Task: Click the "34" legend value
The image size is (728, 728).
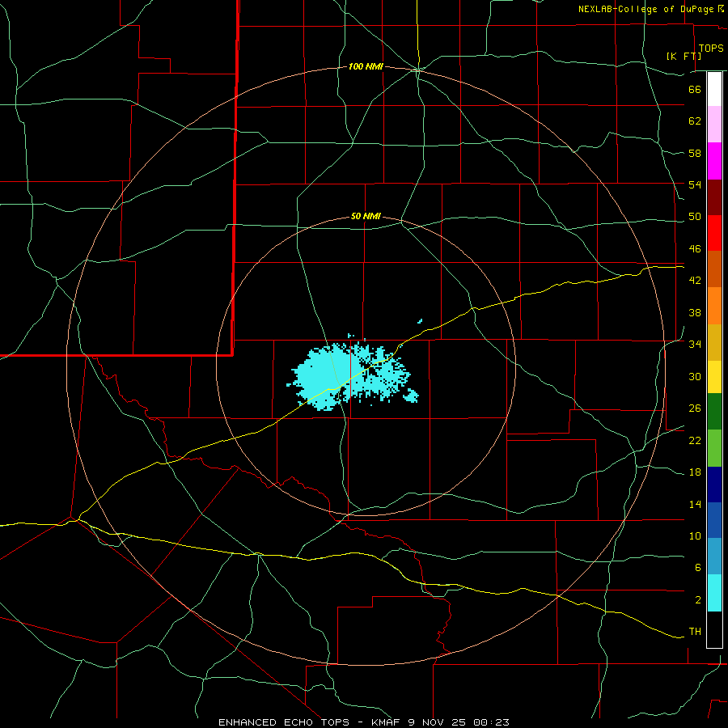Action: [x=695, y=344]
